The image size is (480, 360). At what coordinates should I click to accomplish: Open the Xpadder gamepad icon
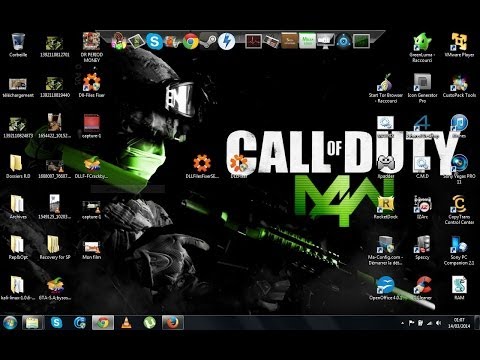point(386,166)
